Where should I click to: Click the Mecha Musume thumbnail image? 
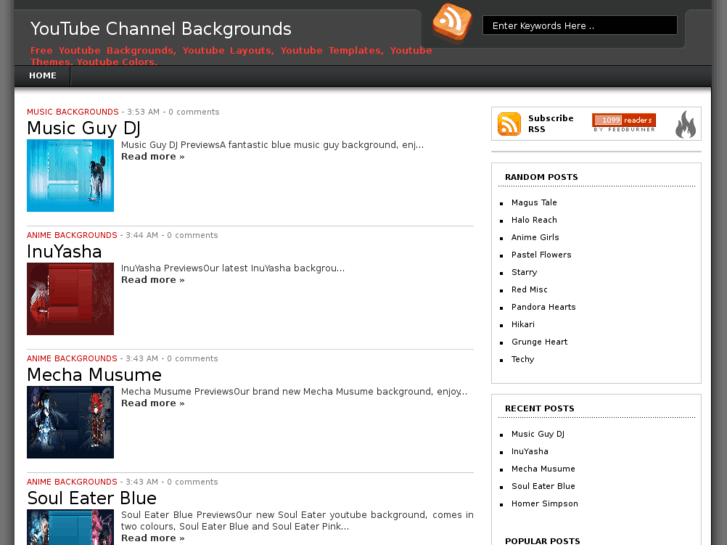[70, 423]
